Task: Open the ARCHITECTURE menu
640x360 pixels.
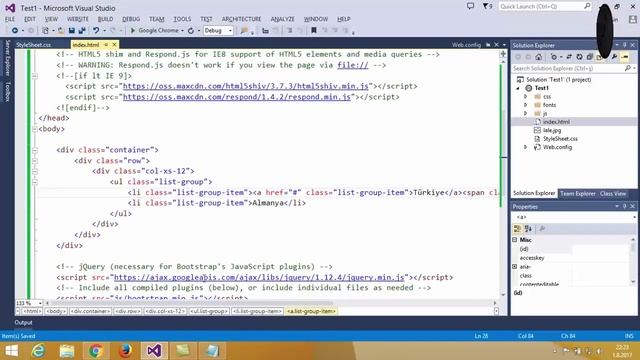Action: (x=241, y=19)
